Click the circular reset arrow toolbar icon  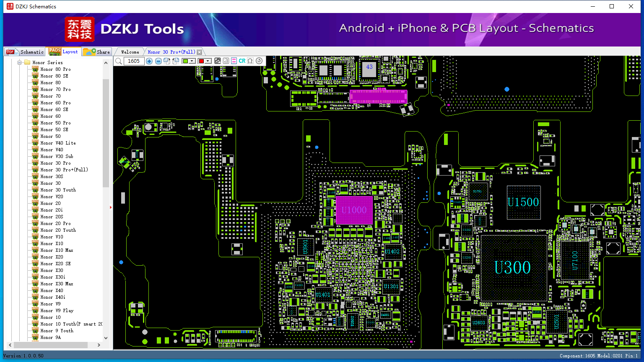(259, 61)
